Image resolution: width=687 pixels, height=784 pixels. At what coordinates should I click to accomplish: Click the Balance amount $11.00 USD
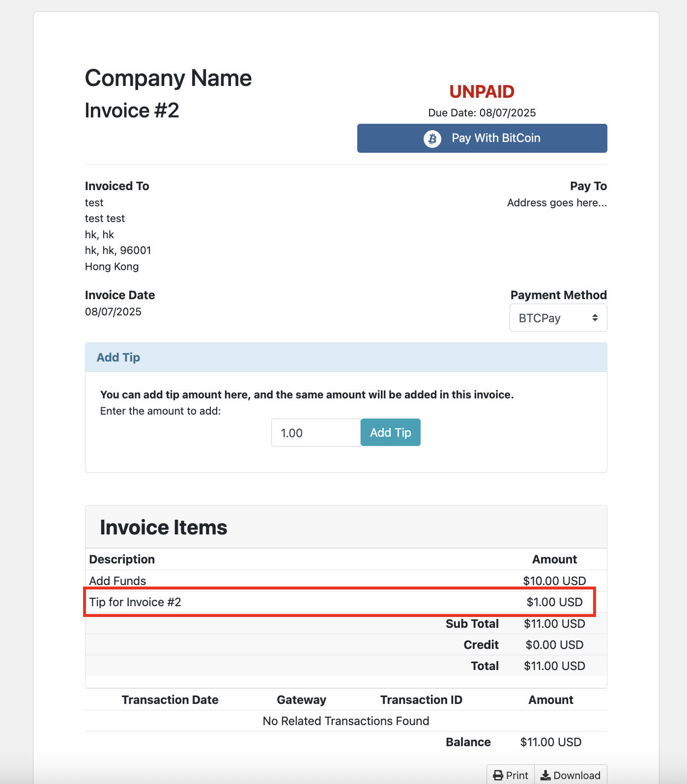[550, 742]
